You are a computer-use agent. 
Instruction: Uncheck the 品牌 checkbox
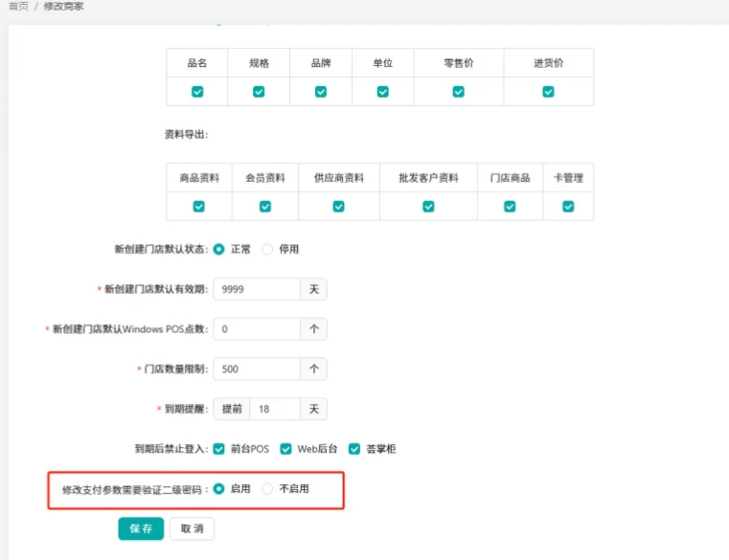click(321, 92)
